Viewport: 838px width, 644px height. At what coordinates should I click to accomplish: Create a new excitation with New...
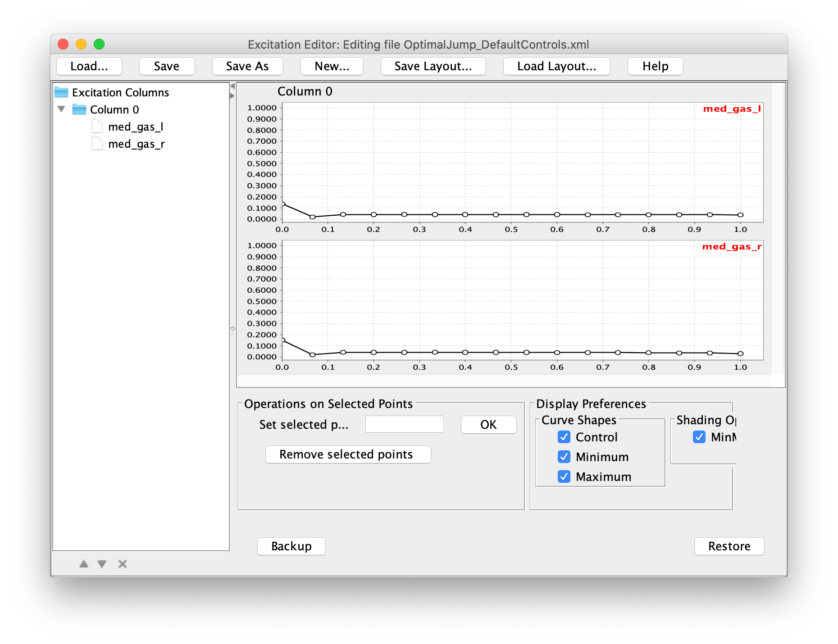[x=332, y=66]
